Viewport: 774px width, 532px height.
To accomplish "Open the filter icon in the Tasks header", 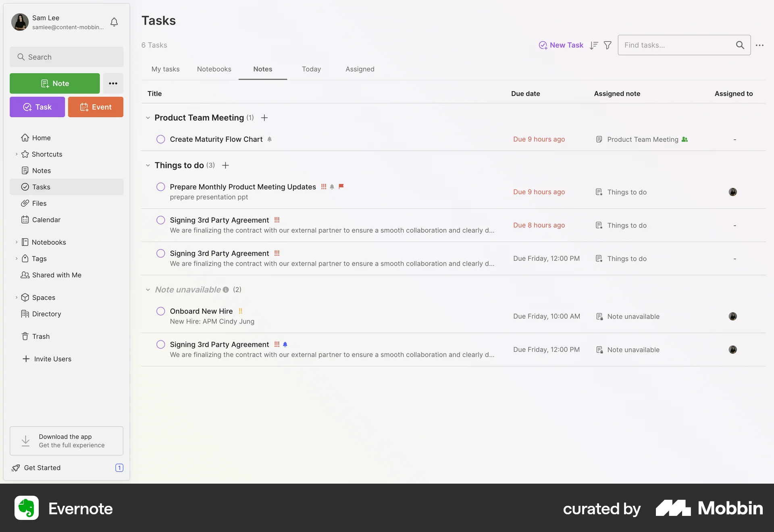I will click(607, 45).
